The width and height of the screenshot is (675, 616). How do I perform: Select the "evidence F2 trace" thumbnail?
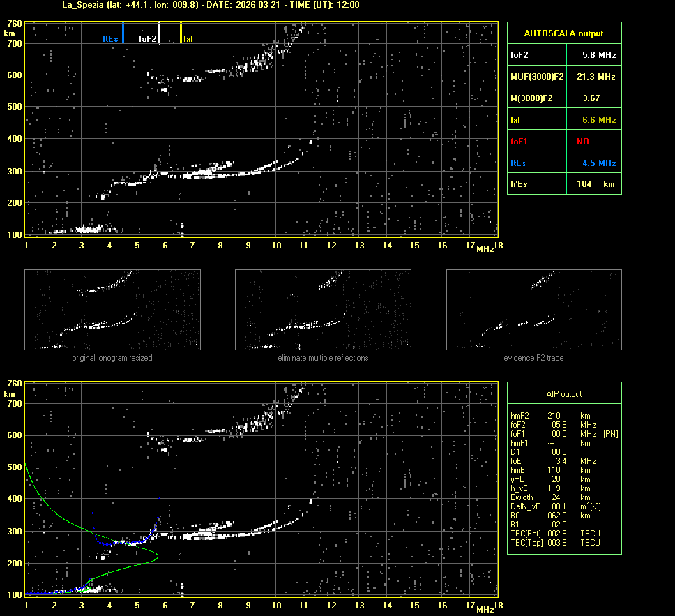(x=533, y=309)
